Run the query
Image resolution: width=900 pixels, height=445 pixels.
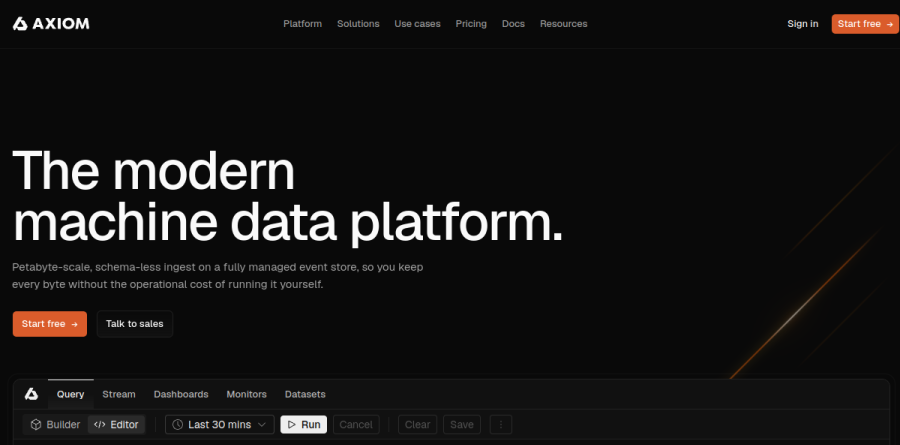point(304,424)
